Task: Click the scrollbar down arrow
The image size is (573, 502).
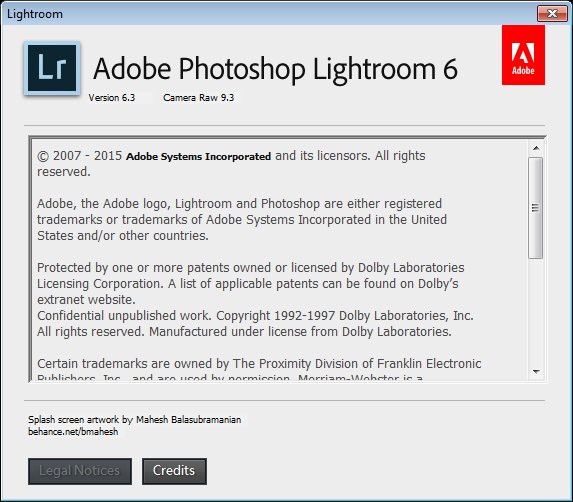Action: 536,371
